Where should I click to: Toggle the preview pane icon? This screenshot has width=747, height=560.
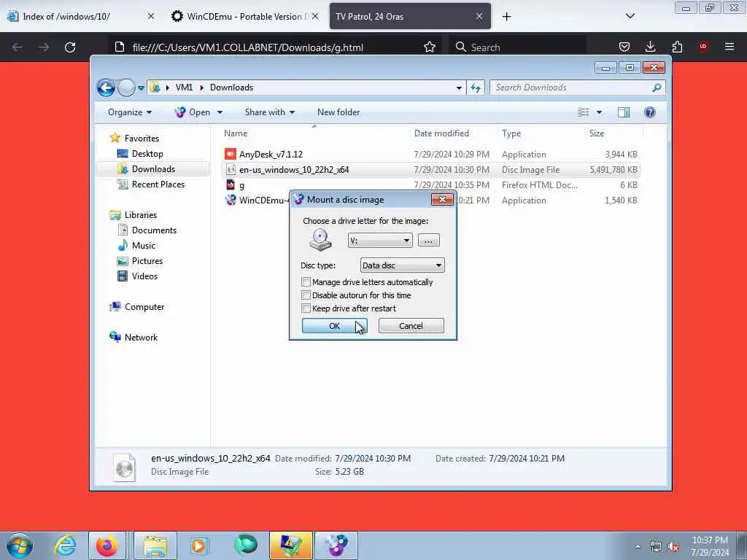(x=624, y=112)
